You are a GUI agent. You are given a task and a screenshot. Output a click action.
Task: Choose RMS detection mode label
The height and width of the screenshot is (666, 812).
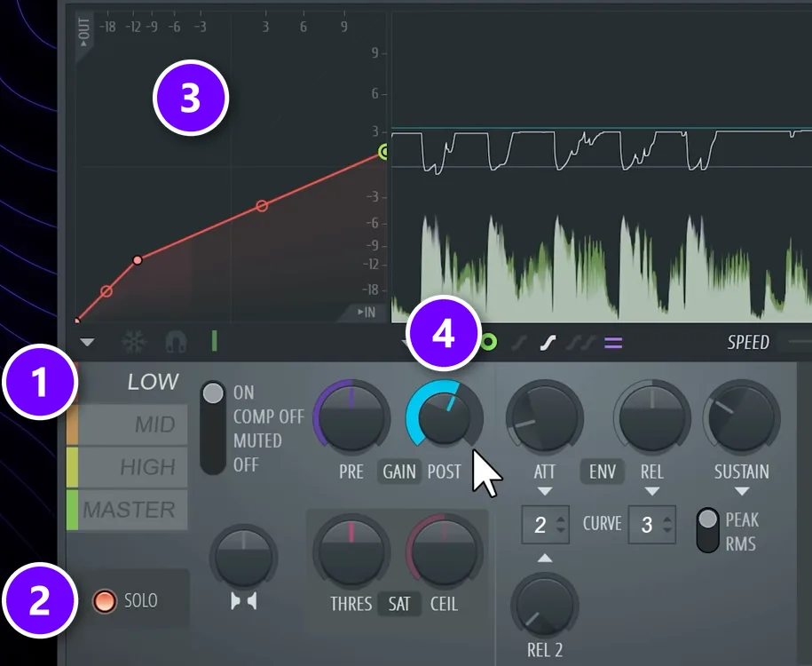(x=740, y=544)
